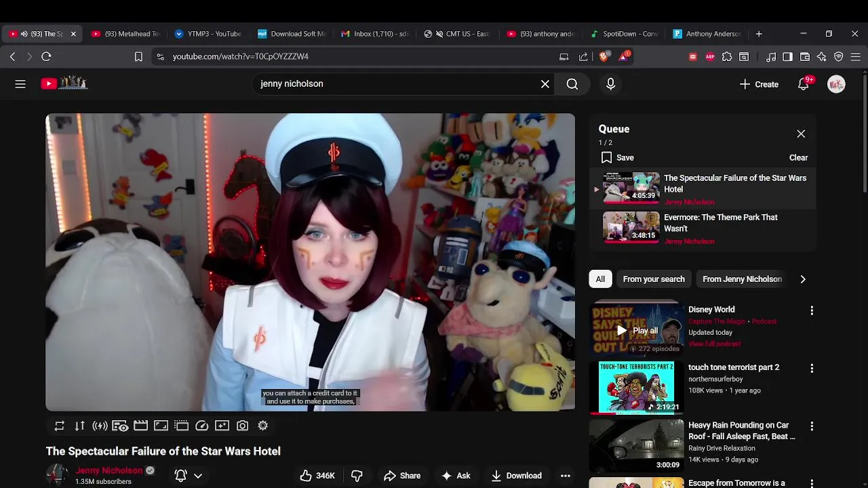This screenshot has height=488, width=868.
Task: Click the card-with-eye icon under the video
Action: point(120,426)
